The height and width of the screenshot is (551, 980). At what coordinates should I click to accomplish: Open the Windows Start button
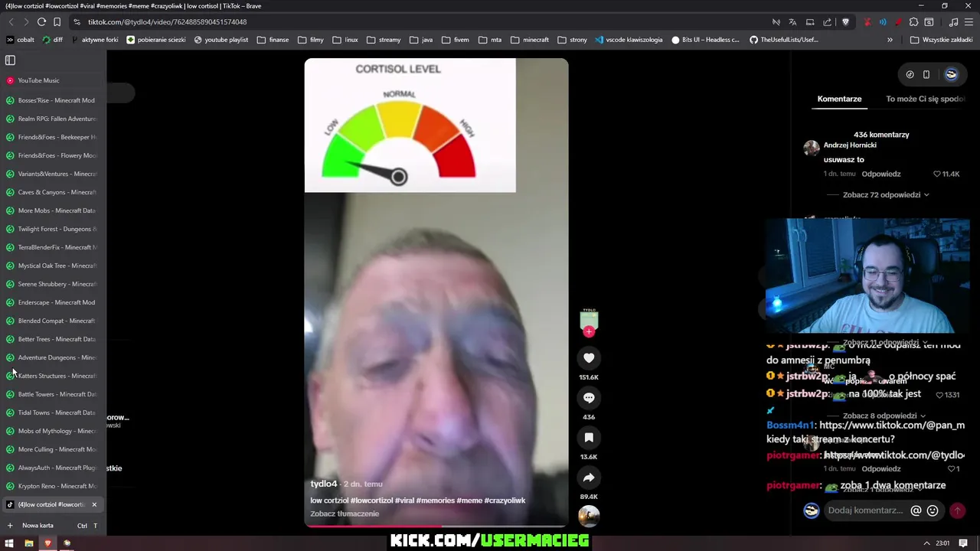pyautogui.click(x=10, y=543)
